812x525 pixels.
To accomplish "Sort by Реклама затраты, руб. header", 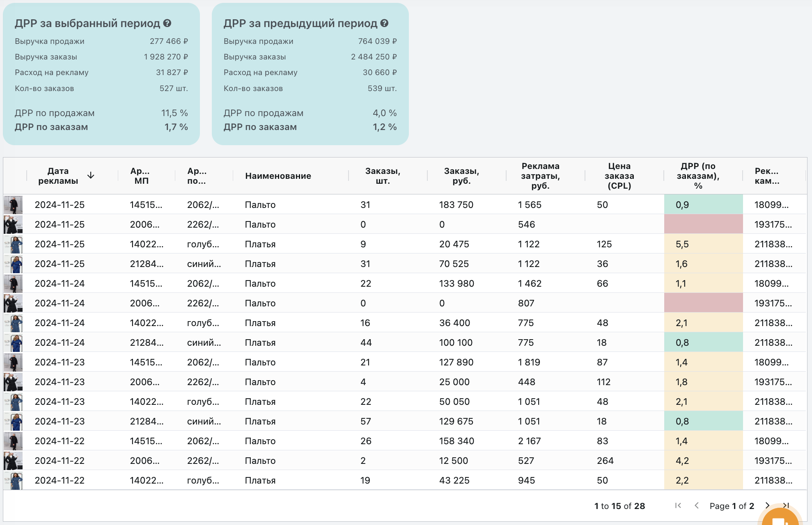I will pos(540,176).
